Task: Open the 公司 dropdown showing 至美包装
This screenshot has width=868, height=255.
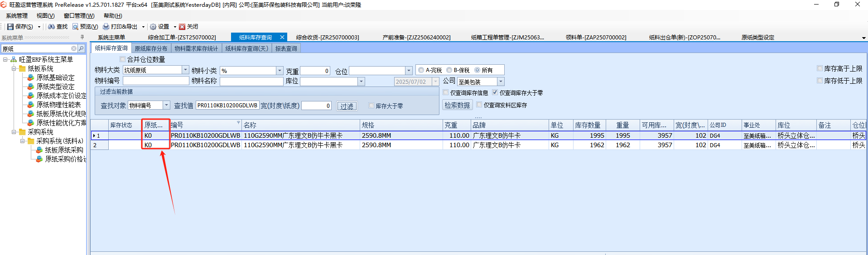Action: point(501,82)
